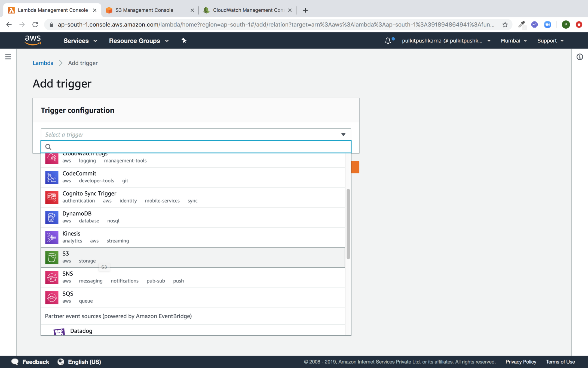Open the notifications bell
The image size is (588, 368).
(x=388, y=41)
